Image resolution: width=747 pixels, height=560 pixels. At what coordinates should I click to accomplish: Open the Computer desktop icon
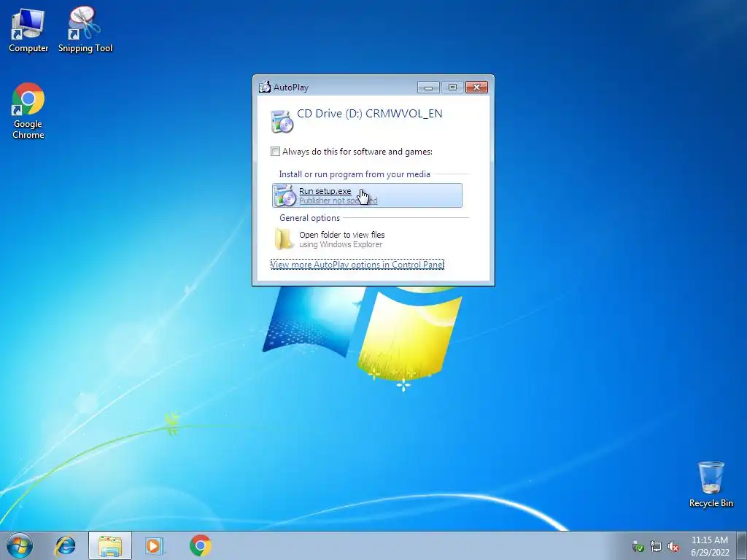[28, 30]
